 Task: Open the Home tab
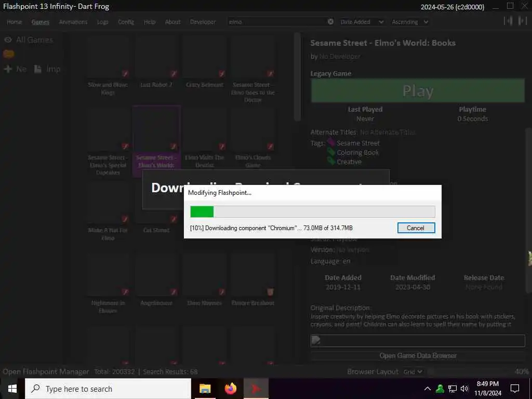pyautogui.click(x=14, y=22)
